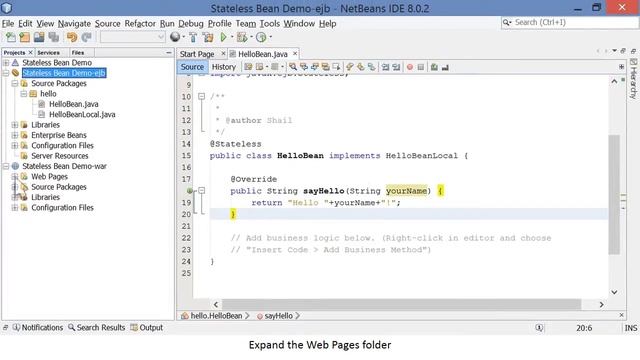This screenshot has height=360, width=640.
Task: Open the Team menu
Action: pyautogui.click(x=246, y=24)
